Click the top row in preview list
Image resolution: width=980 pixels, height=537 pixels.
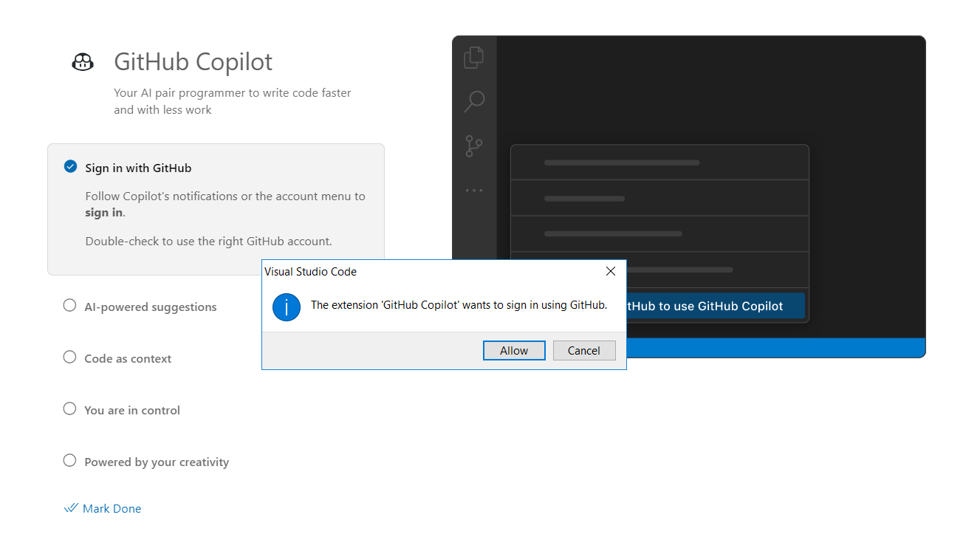click(659, 163)
